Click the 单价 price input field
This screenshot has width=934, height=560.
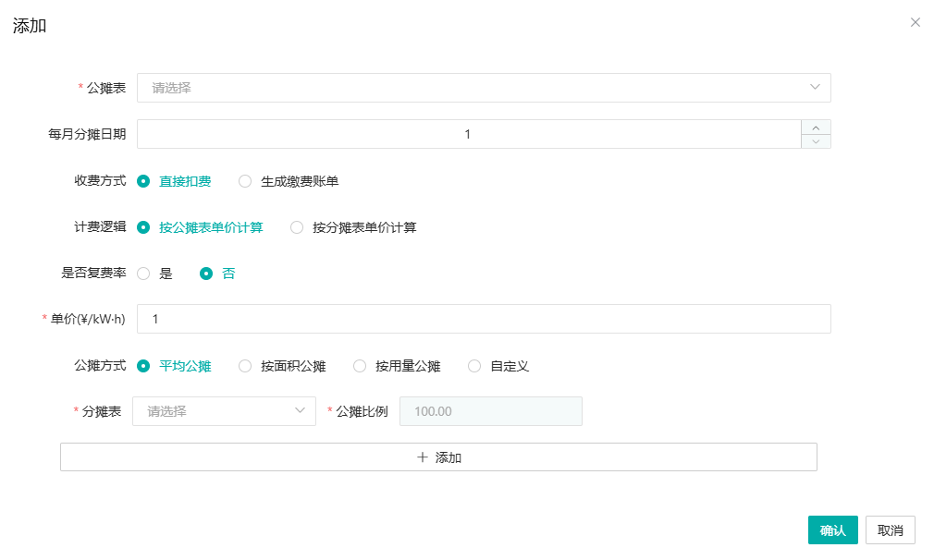(484, 319)
